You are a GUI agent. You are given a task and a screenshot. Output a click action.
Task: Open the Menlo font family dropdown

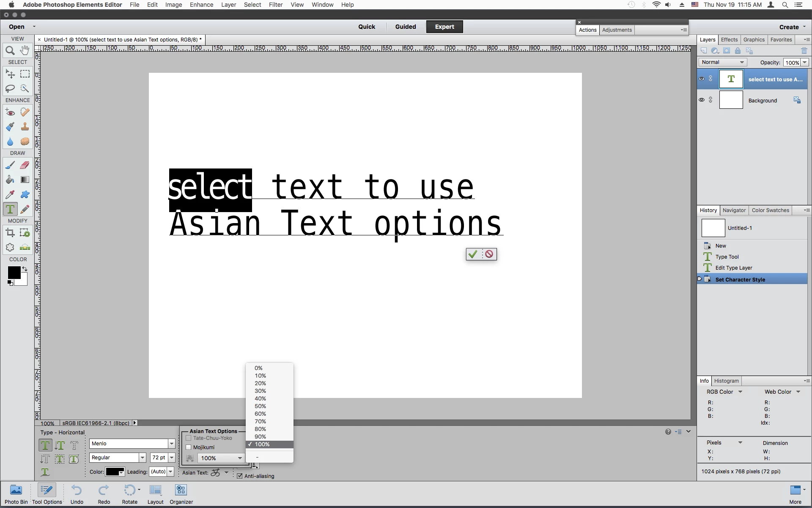coord(172,444)
